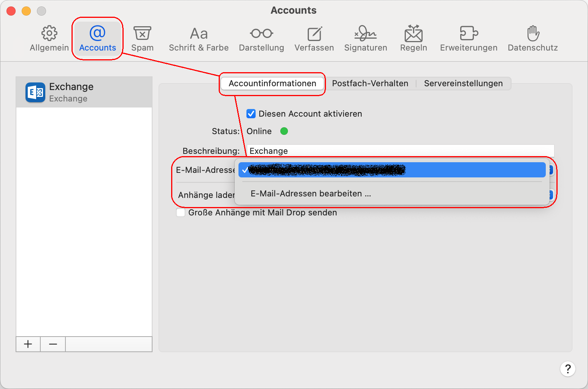
Task: Click the plus button to add account
Action: [x=28, y=344]
